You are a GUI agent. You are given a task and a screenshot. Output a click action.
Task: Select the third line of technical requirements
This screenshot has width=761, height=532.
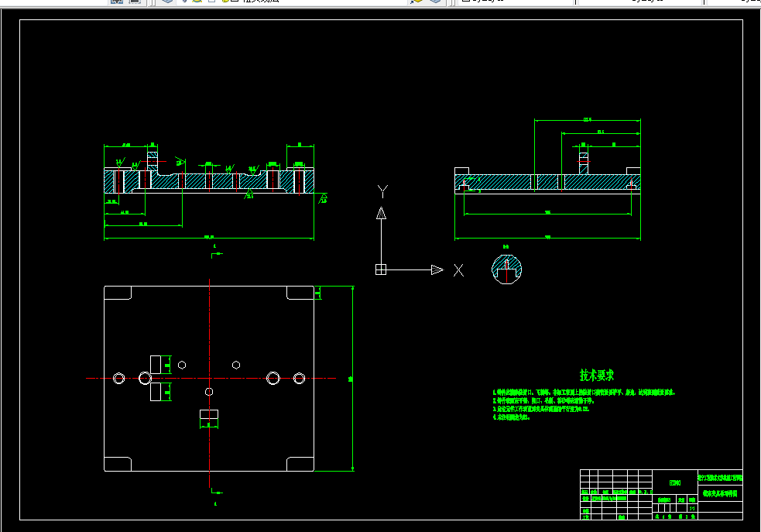(541, 409)
